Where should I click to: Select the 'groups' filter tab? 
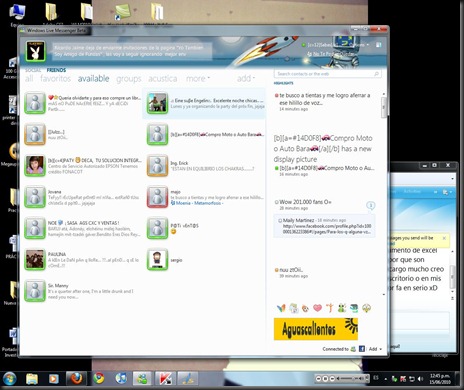(x=129, y=79)
